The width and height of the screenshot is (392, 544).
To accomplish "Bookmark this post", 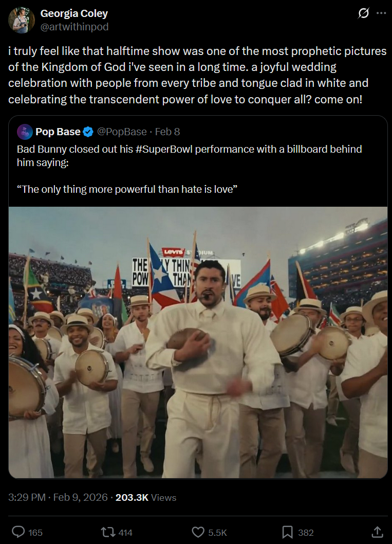I will pyautogui.click(x=287, y=532).
